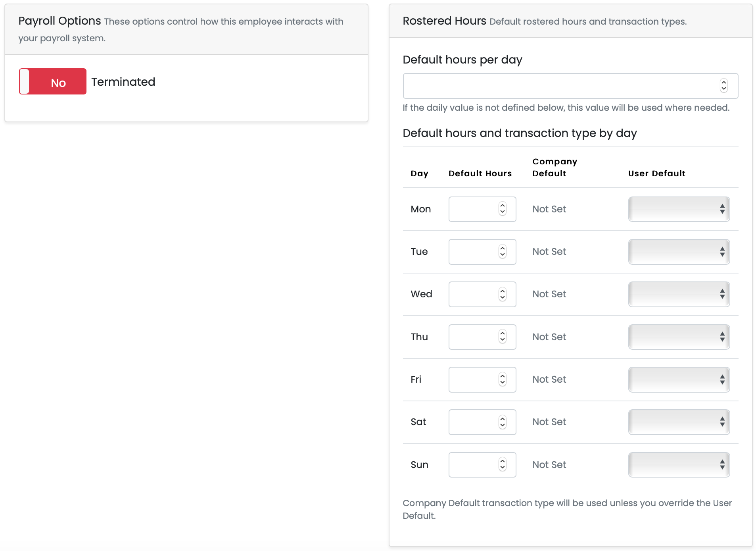Click Thursday default hours stepper arrows
The height and width of the screenshot is (551, 756).
[503, 337]
